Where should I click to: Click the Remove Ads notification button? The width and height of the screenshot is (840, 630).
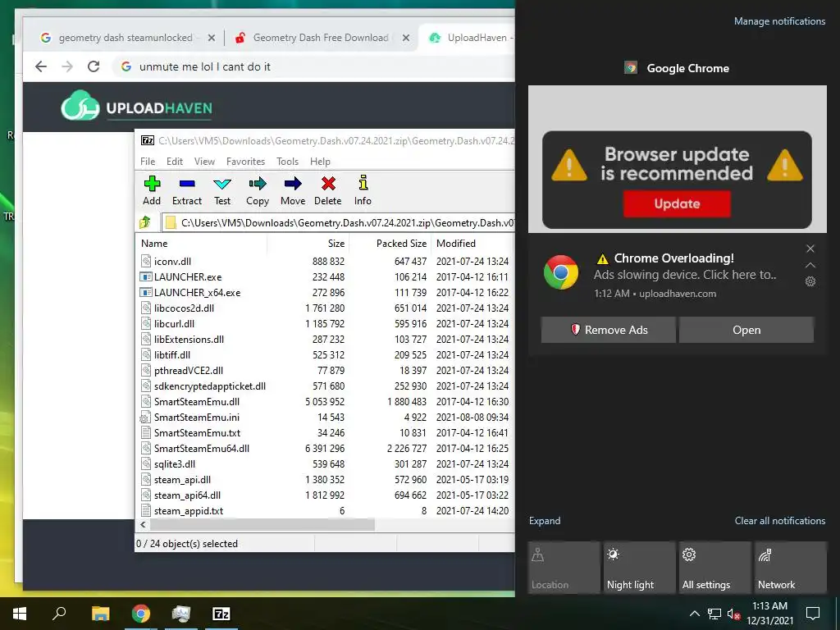[x=608, y=330]
